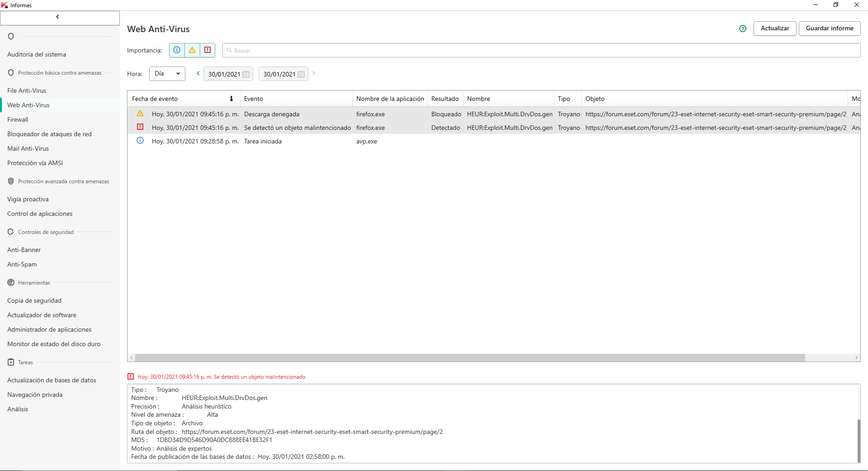Screen dimensions: 868x471
Task: Open the calendar for the end date
Action: click(301, 74)
